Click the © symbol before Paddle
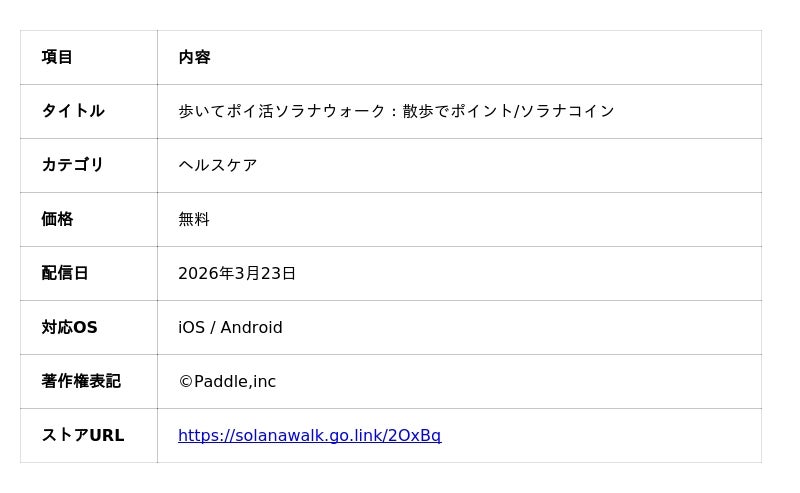800x493 pixels. click(185, 382)
